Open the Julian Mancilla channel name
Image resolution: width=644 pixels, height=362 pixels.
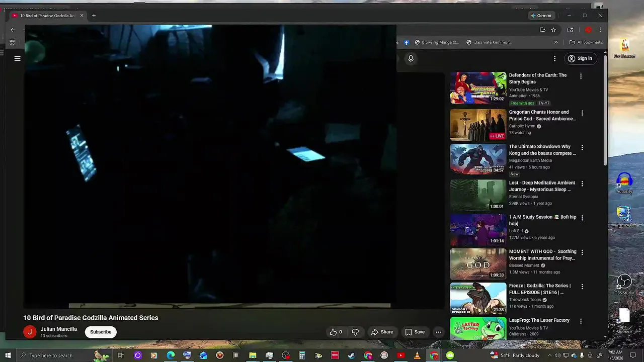click(x=59, y=329)
